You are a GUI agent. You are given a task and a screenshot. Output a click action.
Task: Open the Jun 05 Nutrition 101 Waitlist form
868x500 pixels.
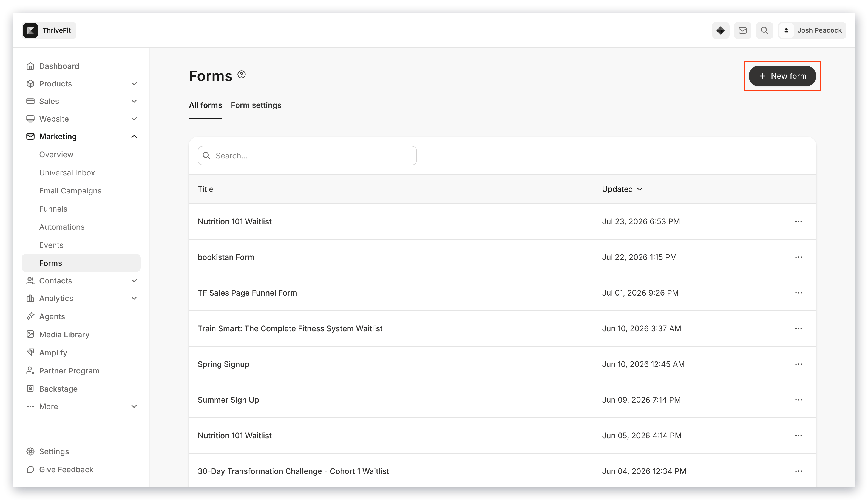point(235,436)
